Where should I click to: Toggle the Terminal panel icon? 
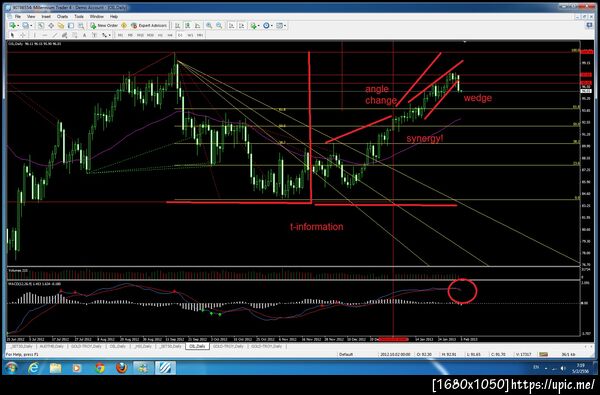(x=71, y=25)
